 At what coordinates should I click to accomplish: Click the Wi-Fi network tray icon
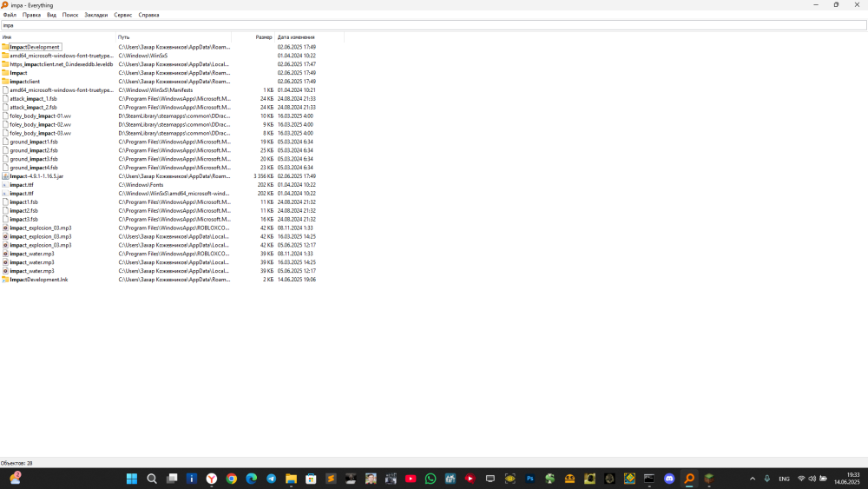801,479
